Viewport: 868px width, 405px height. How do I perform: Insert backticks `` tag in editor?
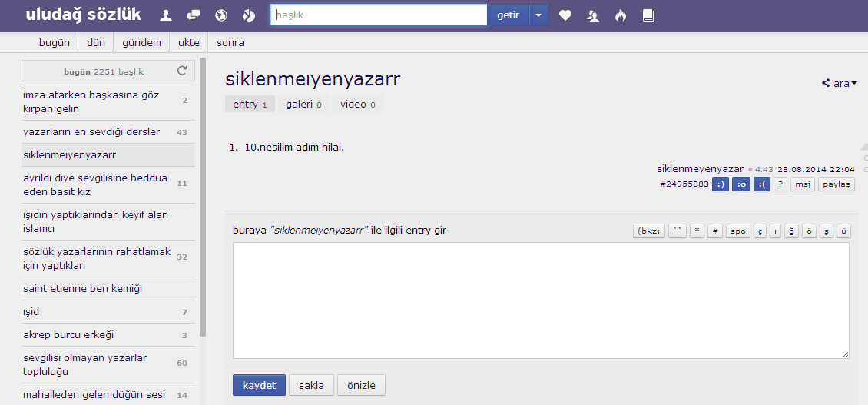678,231
